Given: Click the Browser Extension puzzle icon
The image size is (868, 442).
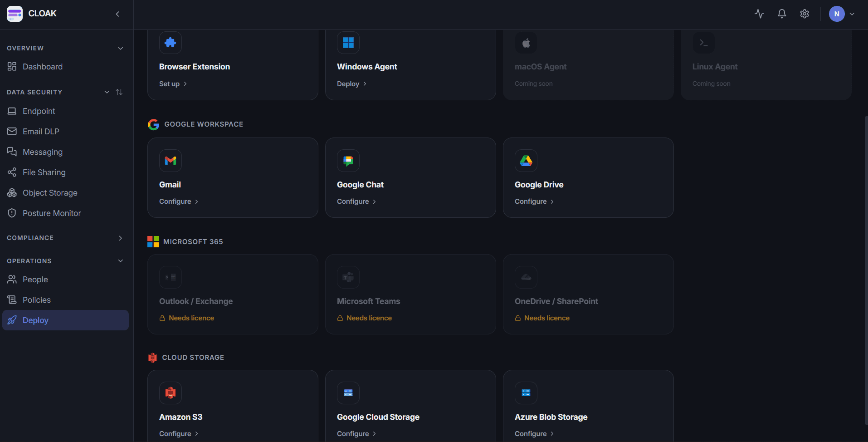Looking at the screenshot, I should (x=171, y=43).
